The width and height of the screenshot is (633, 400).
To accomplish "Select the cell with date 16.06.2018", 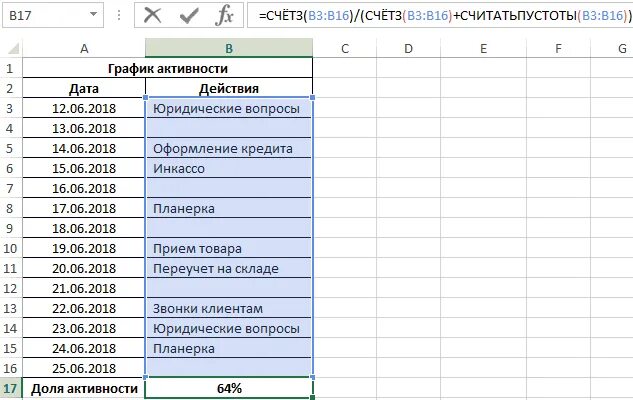I will [84, 188].
